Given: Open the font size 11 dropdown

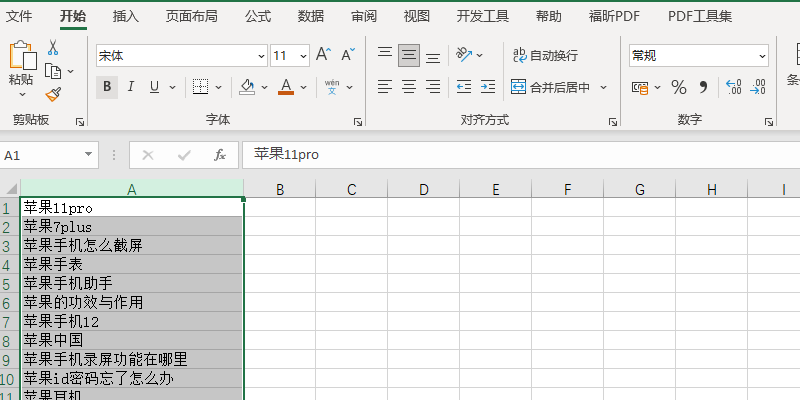Looking at the screenshot, I should [304, 56].
